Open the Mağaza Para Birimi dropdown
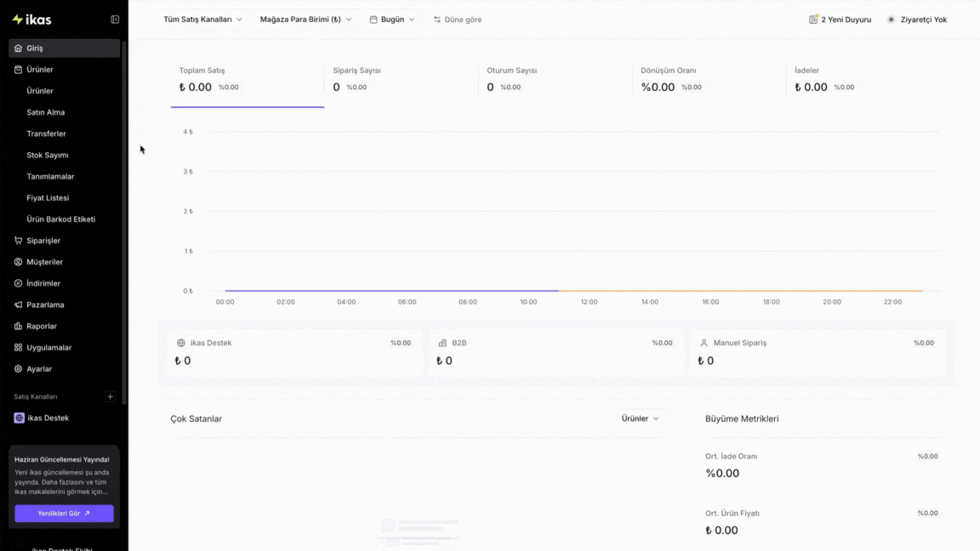Viewport: 980px width, 551px height. tap(305, 20)
